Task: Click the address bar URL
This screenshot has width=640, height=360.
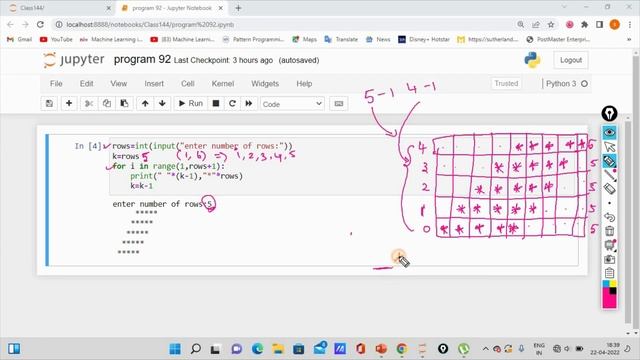Action: [150, 24]
